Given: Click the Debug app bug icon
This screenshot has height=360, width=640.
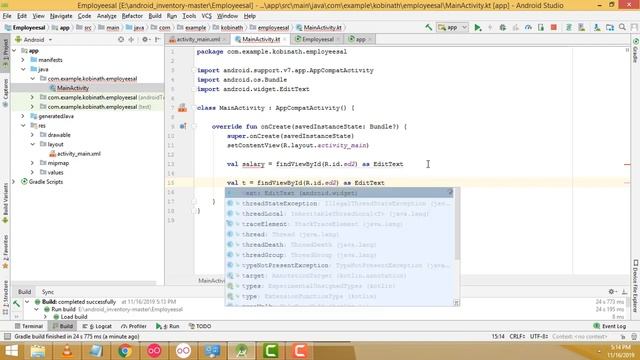Looking at the screenshot, I should tap(503, 27).
